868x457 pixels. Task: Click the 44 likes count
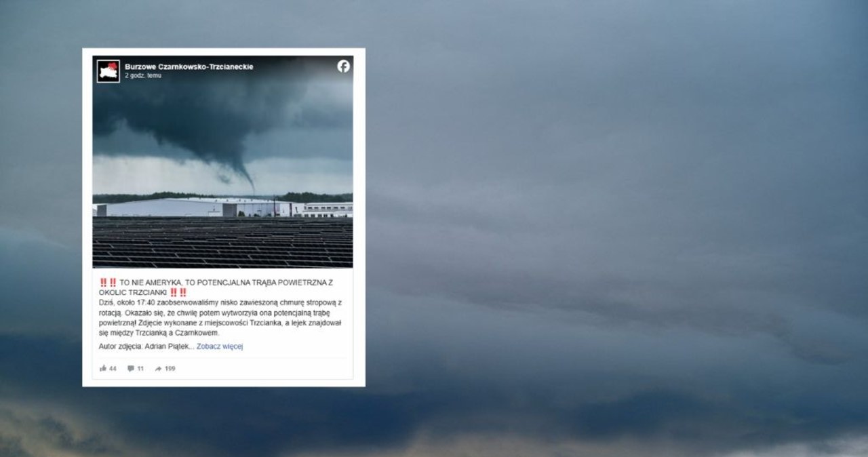(113, 369)
